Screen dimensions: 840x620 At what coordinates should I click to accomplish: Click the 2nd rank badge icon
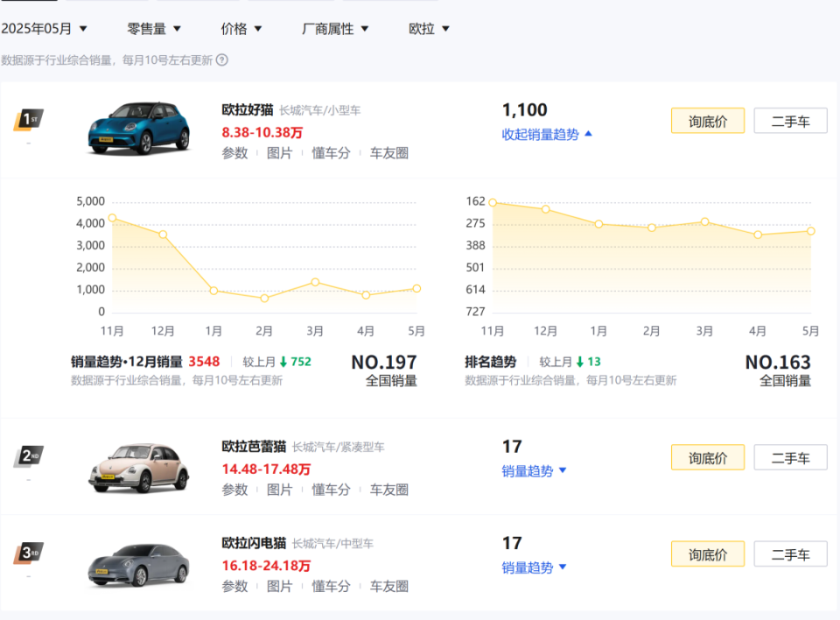(x=28, y=456)
